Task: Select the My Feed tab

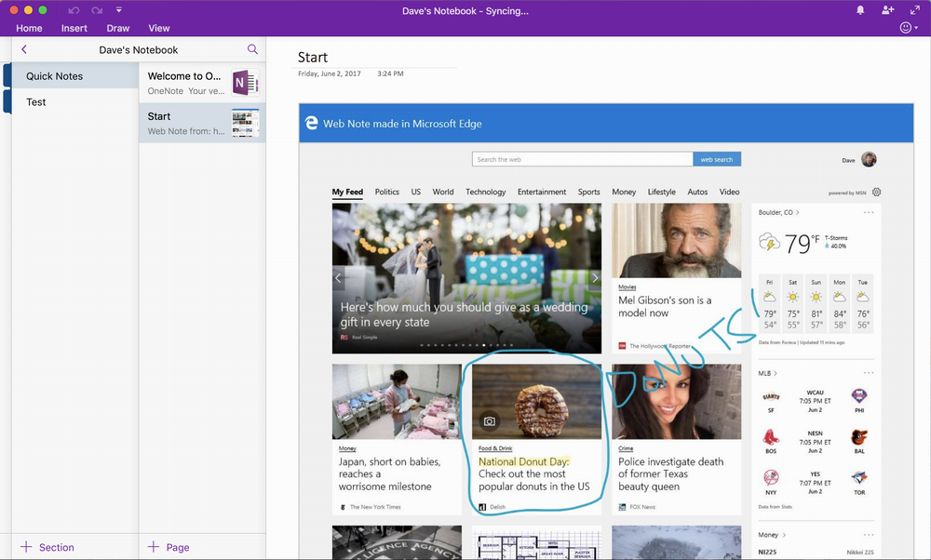Action: point(347,193)
